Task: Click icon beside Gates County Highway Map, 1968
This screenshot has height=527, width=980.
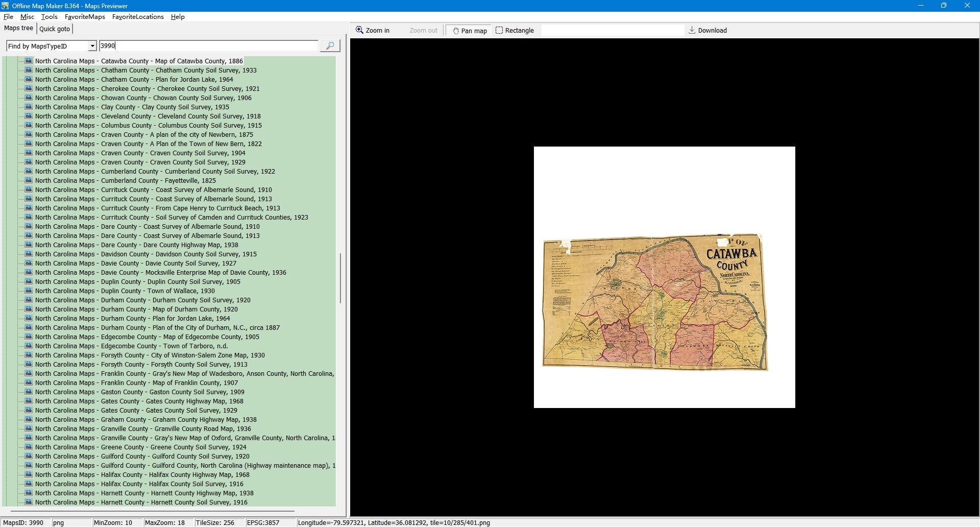Action: pos(29,401)
